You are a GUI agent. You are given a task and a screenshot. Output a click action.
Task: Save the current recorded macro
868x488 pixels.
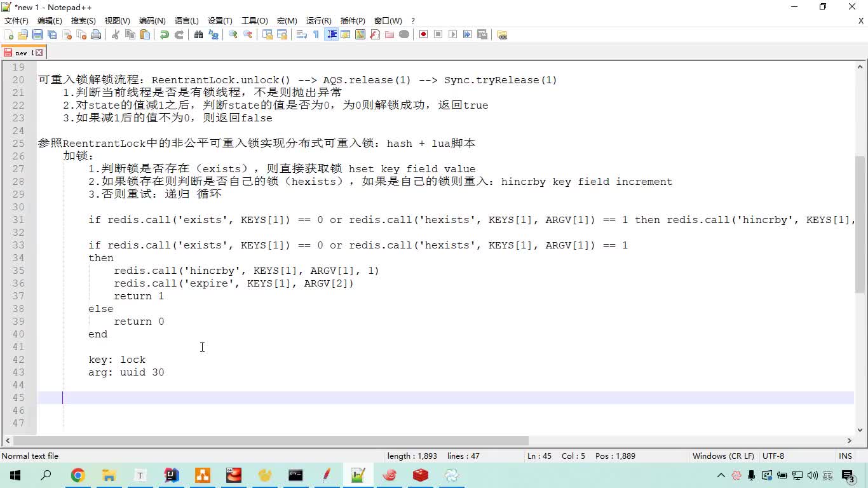click(x=482, y=35)
